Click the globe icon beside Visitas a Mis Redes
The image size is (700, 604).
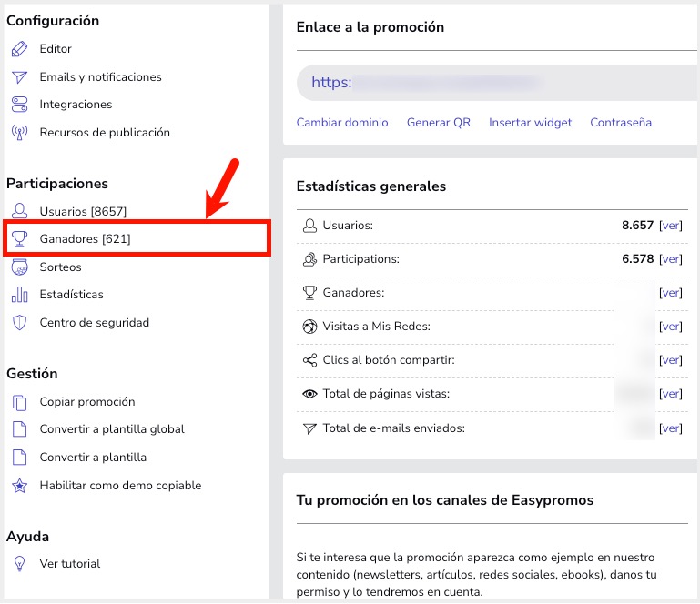(309, 327)
